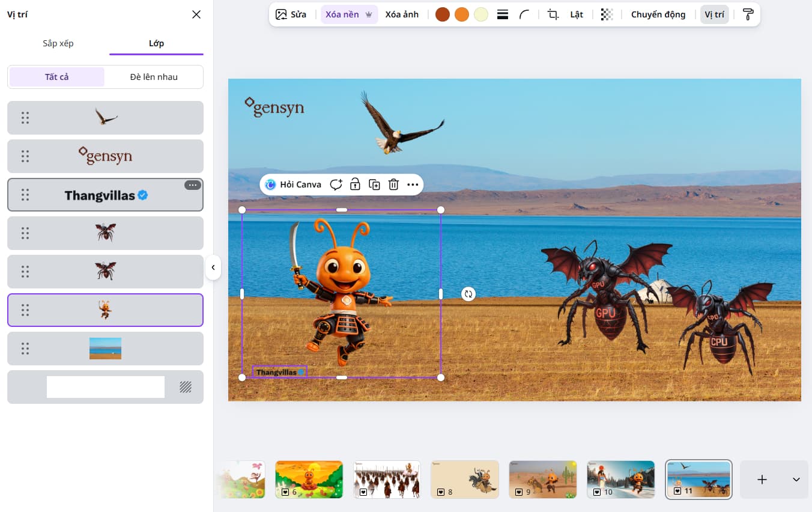
Task: Collapse the side panel with arrow
Action: pos(213,267)
